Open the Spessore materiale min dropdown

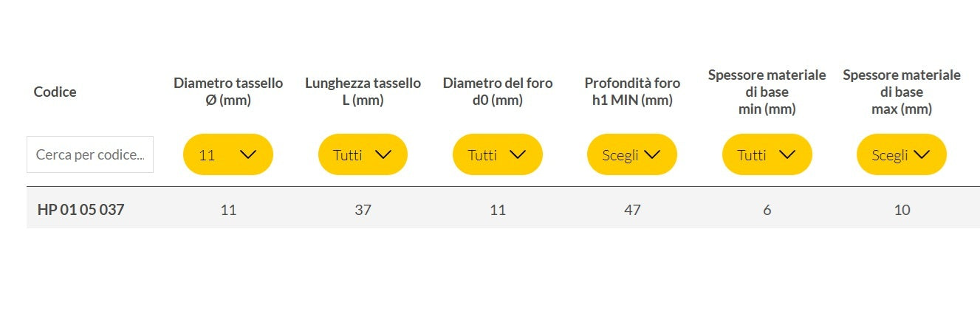[767, 154]
